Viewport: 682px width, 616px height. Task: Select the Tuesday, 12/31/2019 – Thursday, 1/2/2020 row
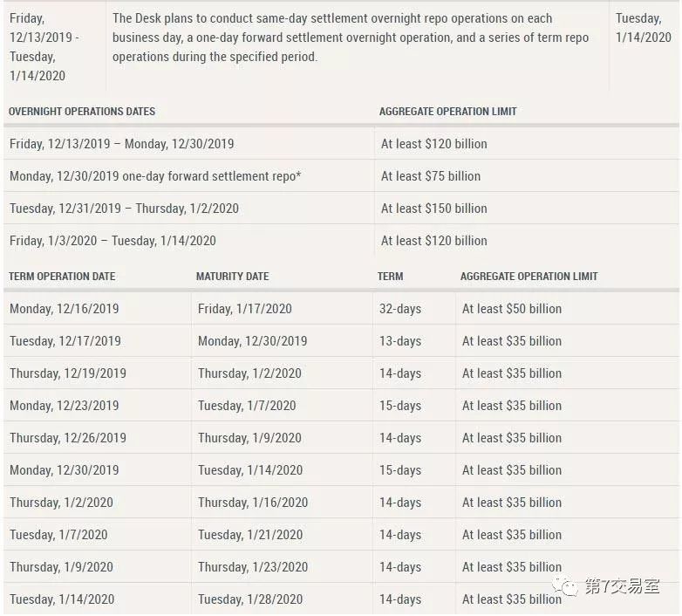[124, 209]
